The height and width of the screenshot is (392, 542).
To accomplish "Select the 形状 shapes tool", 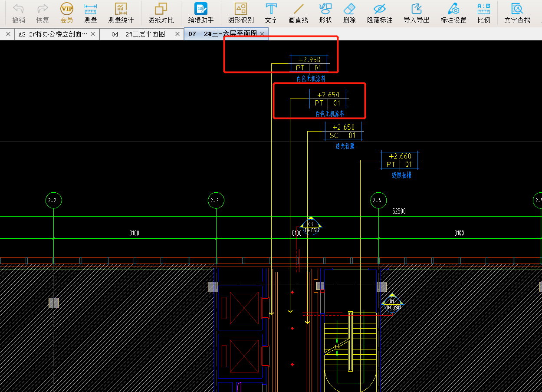I will [x=325, y=9].
